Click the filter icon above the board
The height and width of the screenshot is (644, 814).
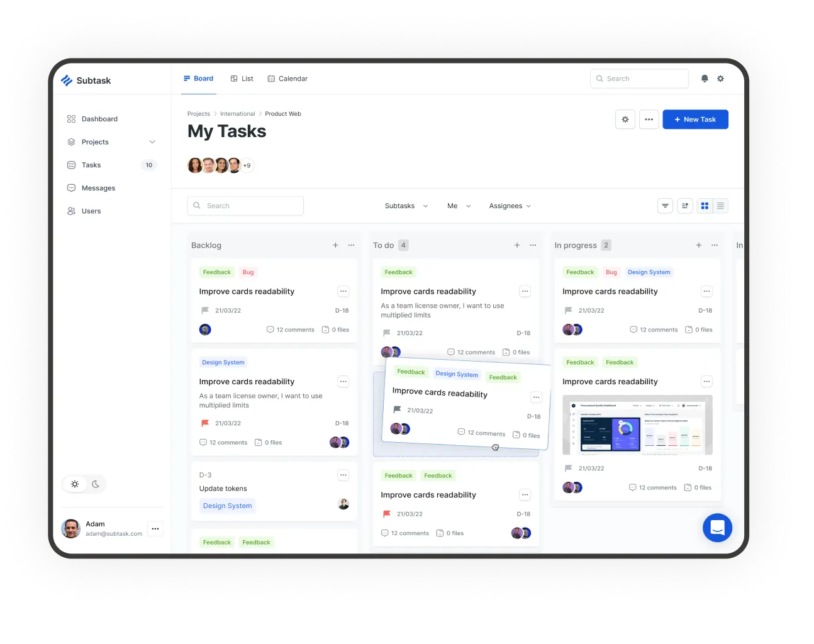click(665, 206)
